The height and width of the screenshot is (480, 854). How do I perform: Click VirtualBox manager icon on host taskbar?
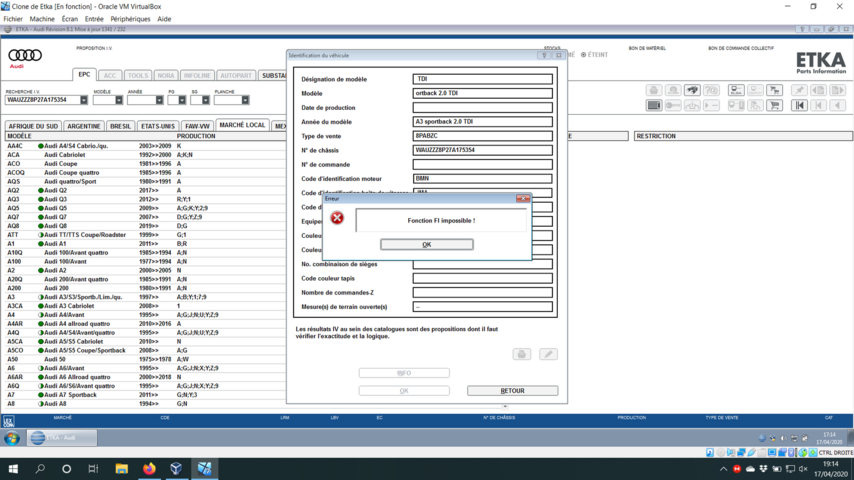(176, 469)
